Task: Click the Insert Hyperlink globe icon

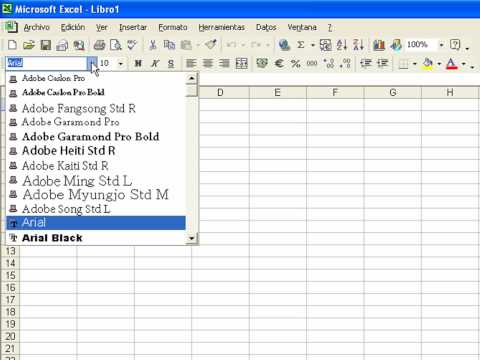Action: click(284, 45)
